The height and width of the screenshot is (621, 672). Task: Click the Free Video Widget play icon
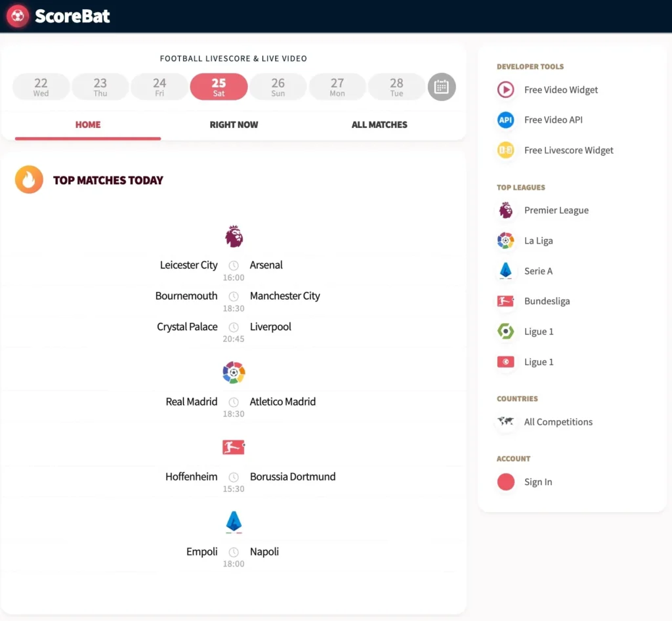click(x=506, y=89)
